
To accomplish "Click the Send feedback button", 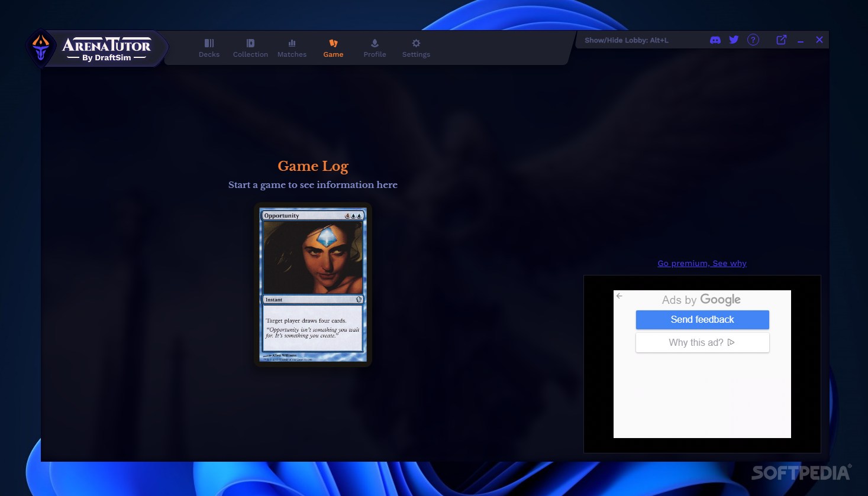I will point(702,320).
